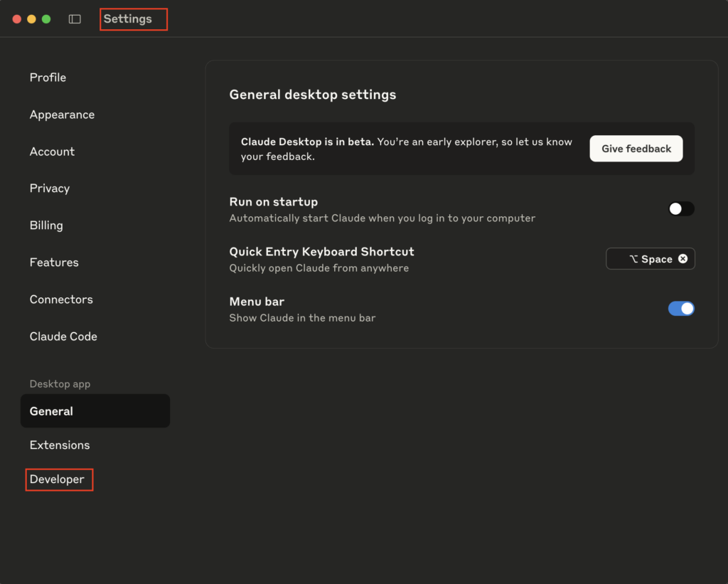Maximize the window using the green button
The image size is (728, 584).
(46, 19)
